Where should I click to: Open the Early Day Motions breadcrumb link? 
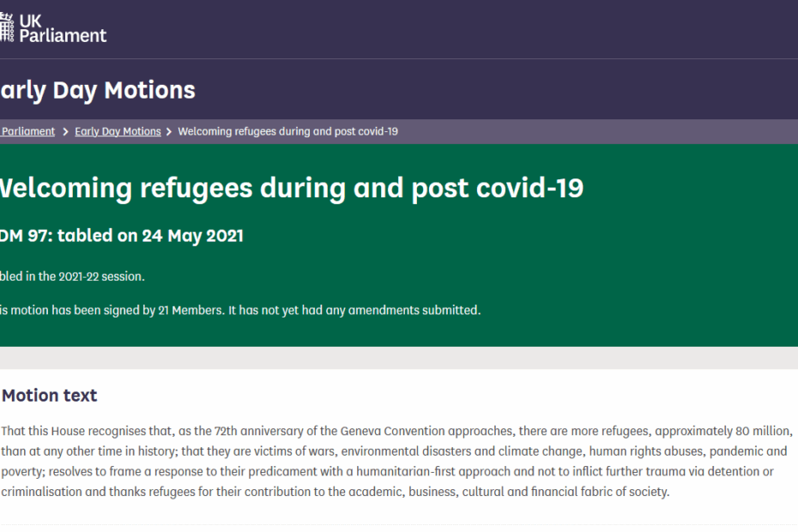[118, 131]
